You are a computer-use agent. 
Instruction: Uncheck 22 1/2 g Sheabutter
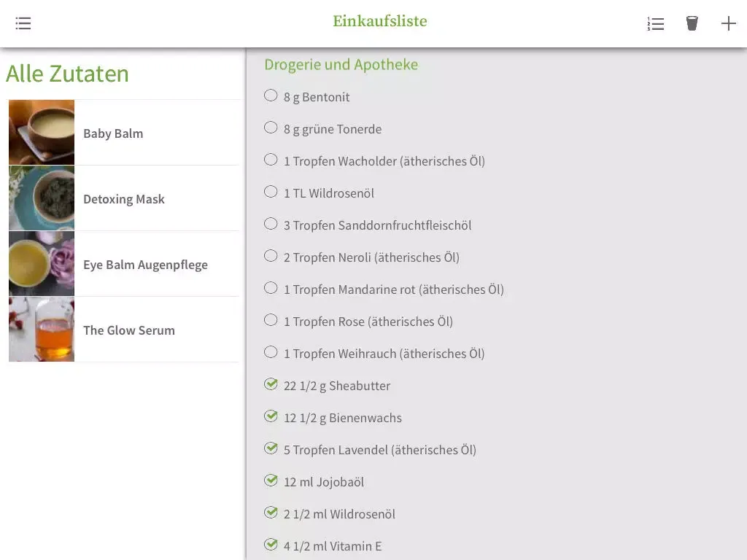[271, 384]
